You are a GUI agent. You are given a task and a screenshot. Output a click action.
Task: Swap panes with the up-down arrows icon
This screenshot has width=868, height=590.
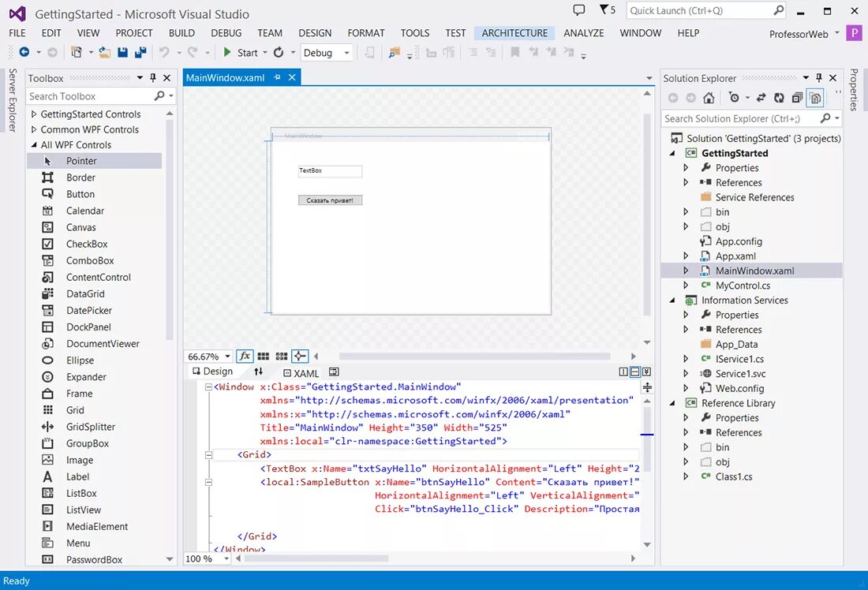click(259, 372)
